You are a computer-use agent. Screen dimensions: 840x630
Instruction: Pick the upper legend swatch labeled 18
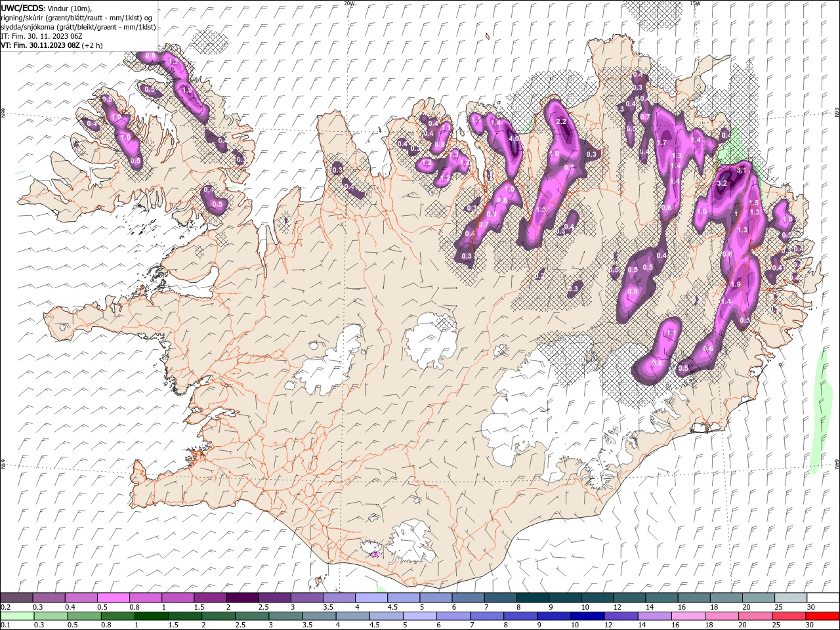(x=726, y=598)
